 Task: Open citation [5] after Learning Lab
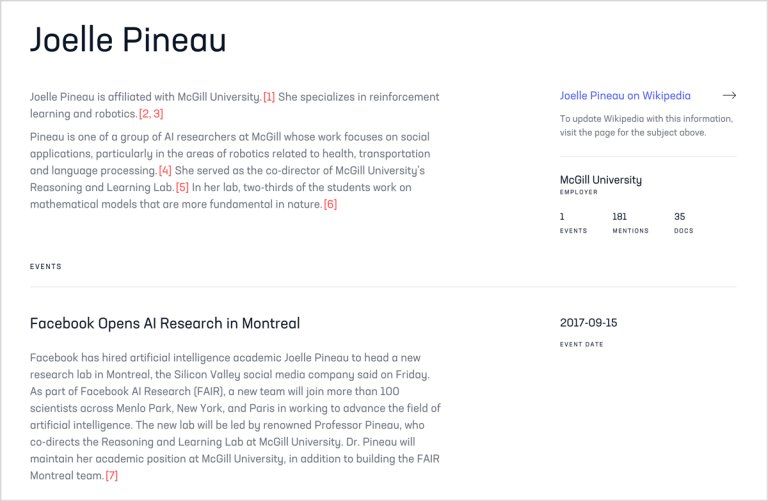(x=182, y=187)
